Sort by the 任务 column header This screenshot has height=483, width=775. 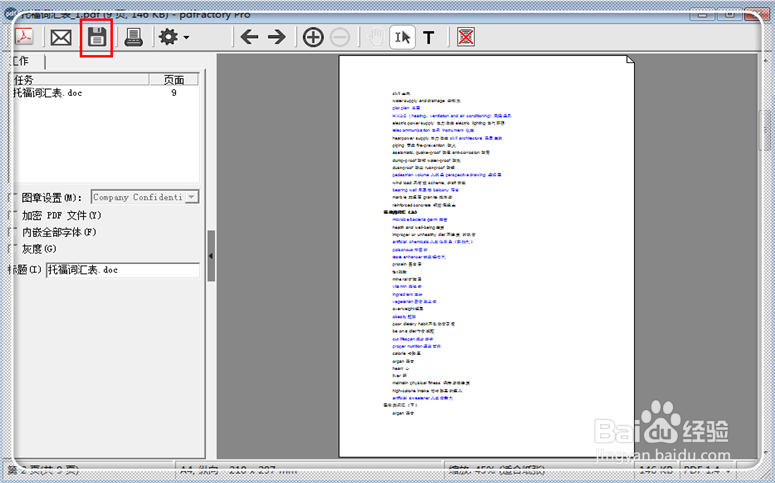(80, 80)
